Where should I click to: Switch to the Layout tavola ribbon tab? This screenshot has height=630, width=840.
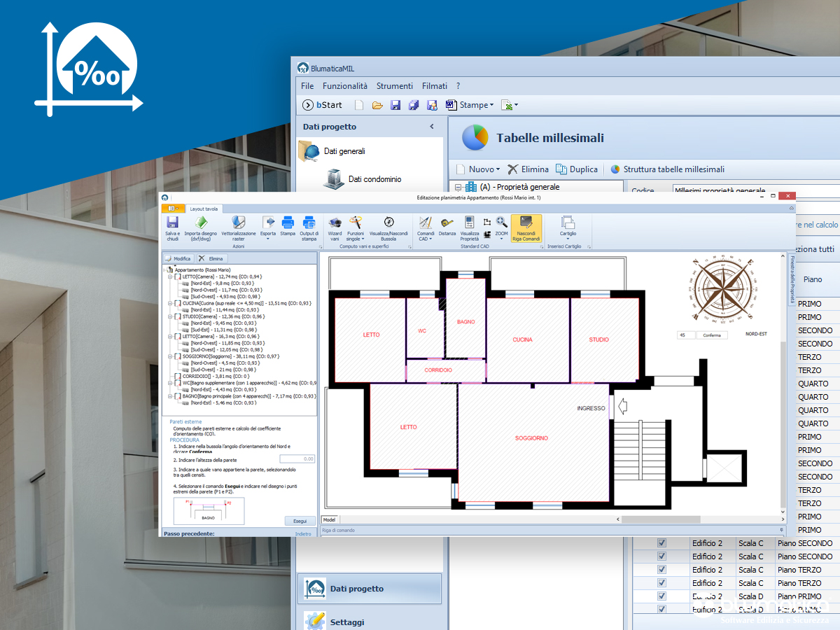pyautogui.click(x=204, y=209)
